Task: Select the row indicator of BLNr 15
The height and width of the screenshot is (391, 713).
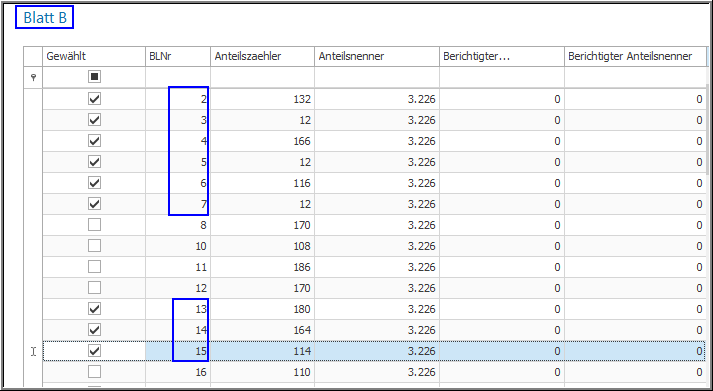Action: (x=33, y=351)
